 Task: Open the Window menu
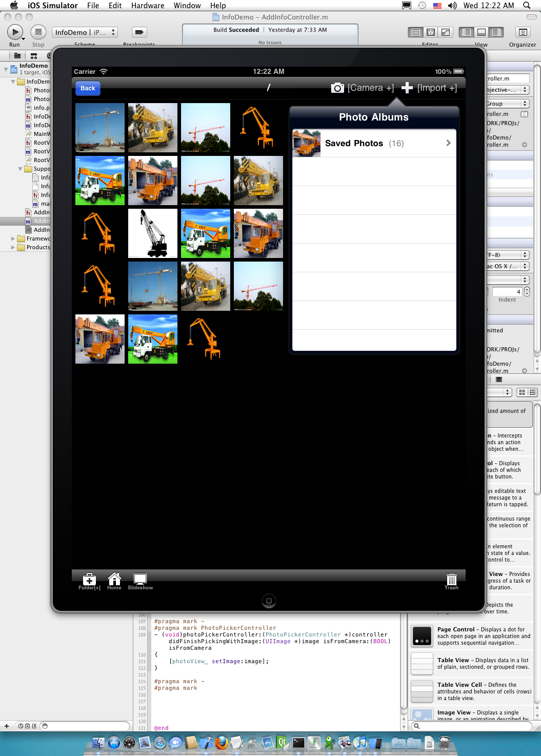tap(187, 6)
